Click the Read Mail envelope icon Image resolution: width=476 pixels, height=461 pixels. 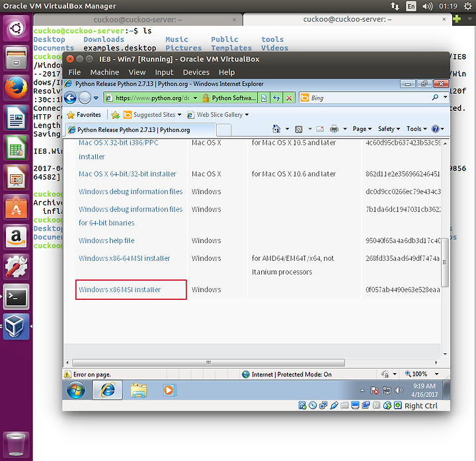coord(320,129)
